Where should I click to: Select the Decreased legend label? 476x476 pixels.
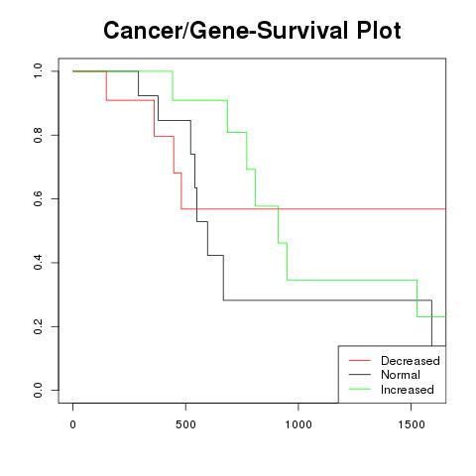(x=411, y=361)
